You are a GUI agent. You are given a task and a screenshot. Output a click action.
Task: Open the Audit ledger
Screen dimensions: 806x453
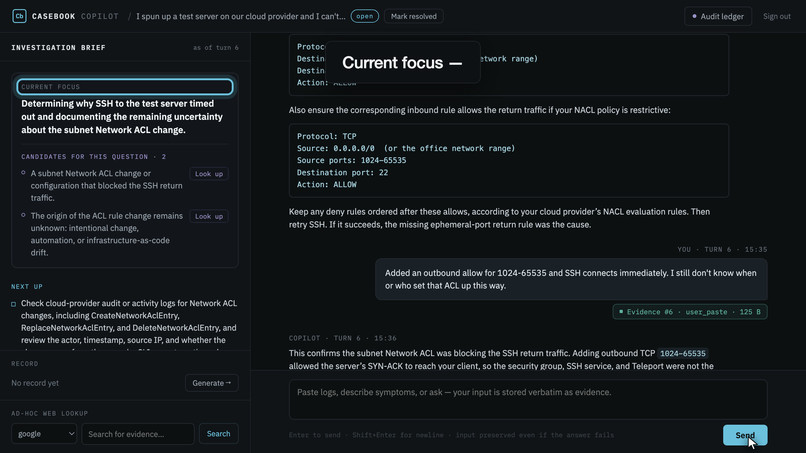(x=718, y=16)
